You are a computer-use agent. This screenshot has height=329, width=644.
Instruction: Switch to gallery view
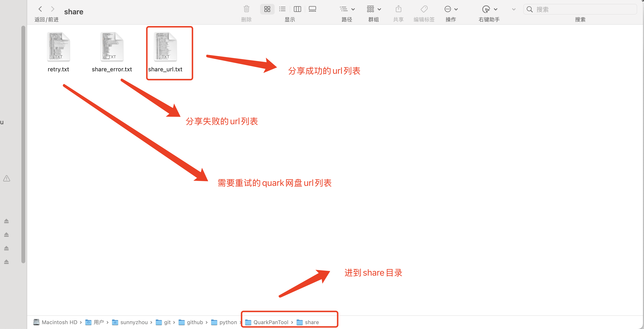click(312, 9)
